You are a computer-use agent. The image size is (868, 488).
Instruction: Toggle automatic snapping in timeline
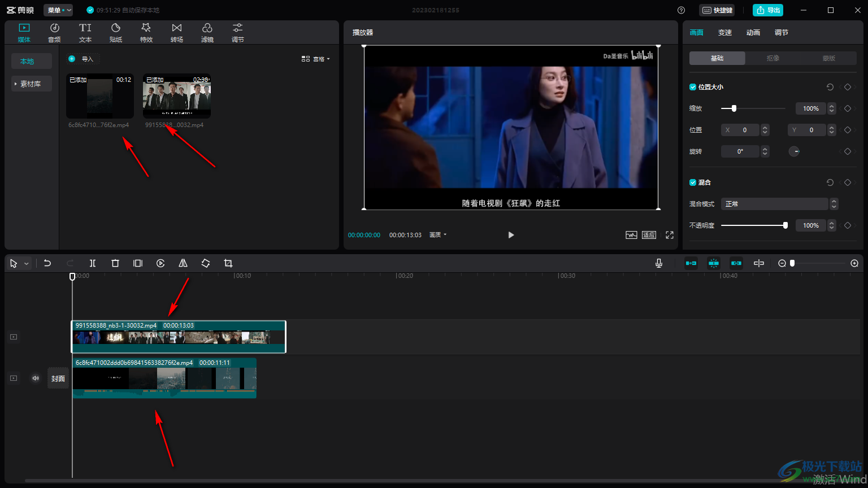tap(714, 263)
